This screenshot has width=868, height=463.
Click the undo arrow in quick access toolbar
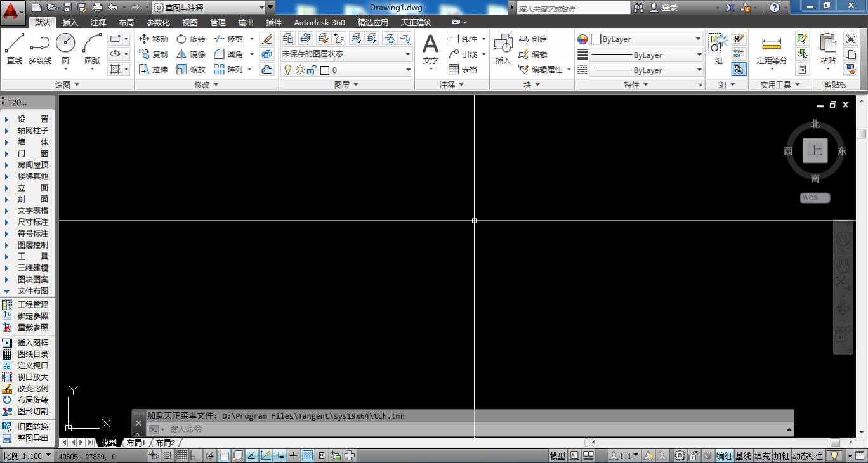tap(113, 8)
